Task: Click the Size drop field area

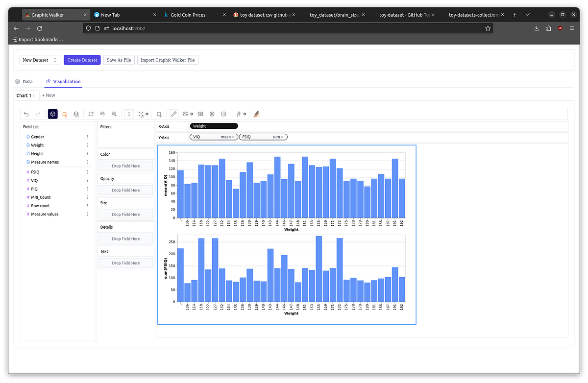Action: point(126,215)
